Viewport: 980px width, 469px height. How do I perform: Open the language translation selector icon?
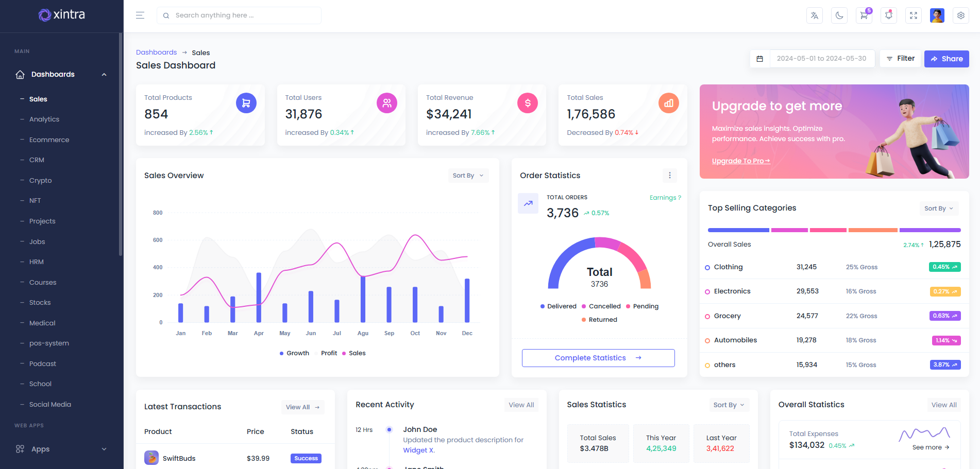point(815,15)
